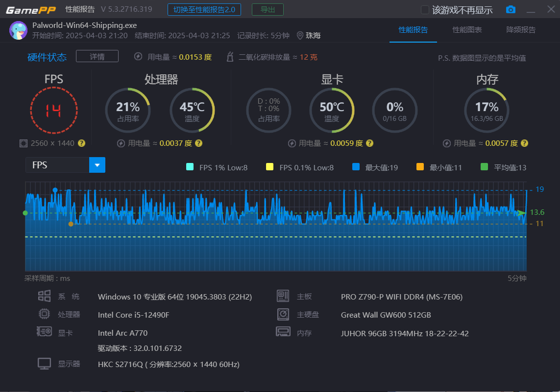Click help icon beside GPU power 0.0059 度

370,143
